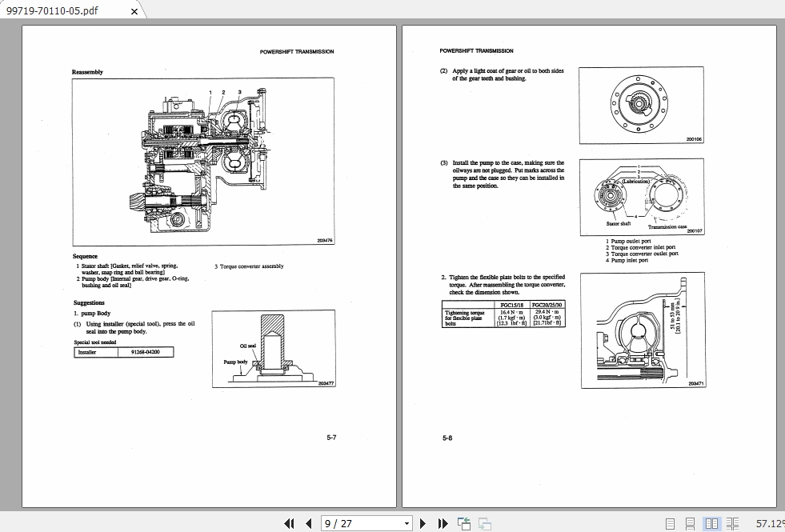This screenshot has width=785, height=532.
Task: Click '1 Pump outlet port' legend
Action: (x=628, y=242)
